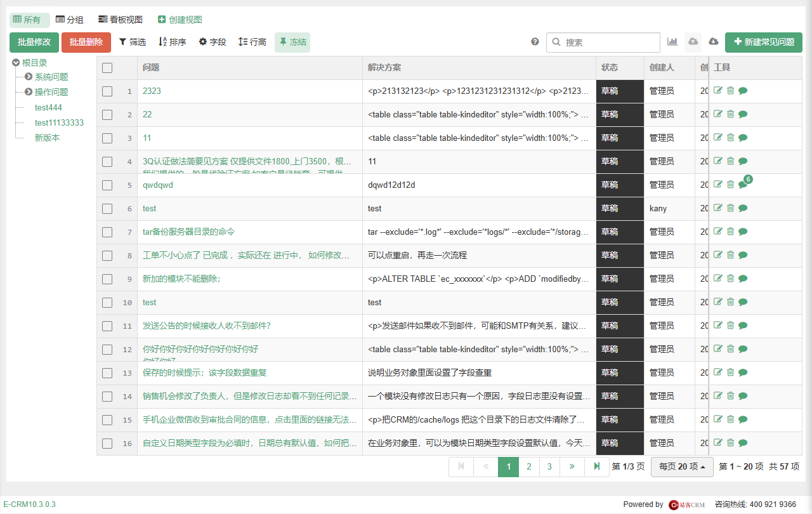Open the 筛选 filter panel

[133, 42]
